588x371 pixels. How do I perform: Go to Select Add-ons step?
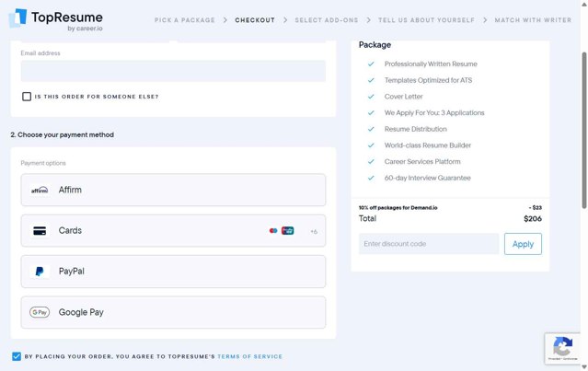pos(327,20)
